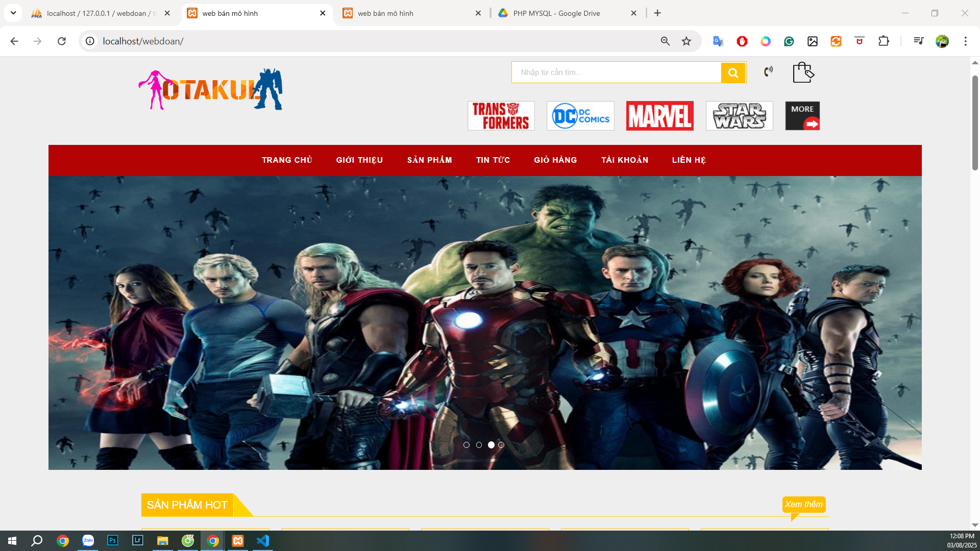Go back in browser history
The width and height of the screenshot is (980, 551).
click(14, 41)
